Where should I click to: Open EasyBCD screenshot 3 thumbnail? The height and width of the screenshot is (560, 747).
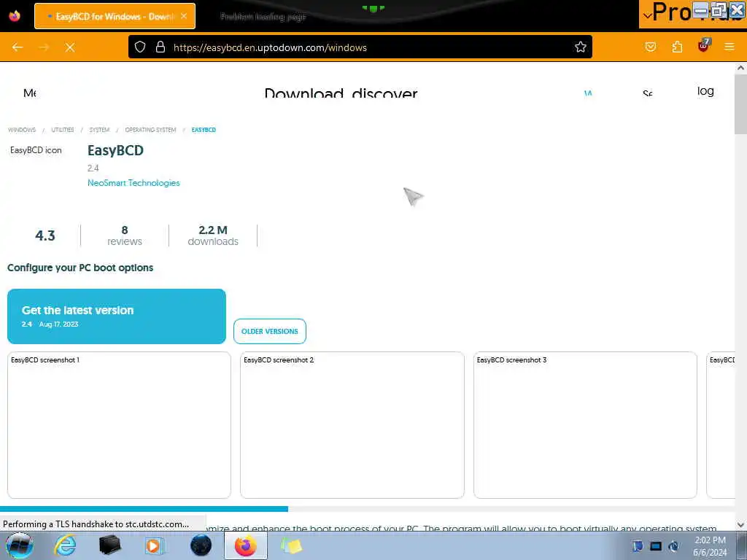(585, 425)
